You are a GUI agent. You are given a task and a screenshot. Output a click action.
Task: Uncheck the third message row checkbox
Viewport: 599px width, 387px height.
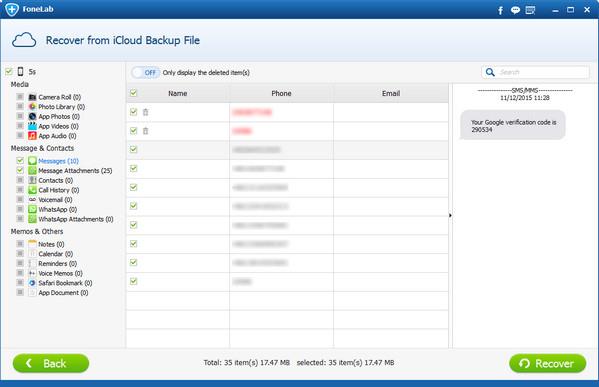134,149
